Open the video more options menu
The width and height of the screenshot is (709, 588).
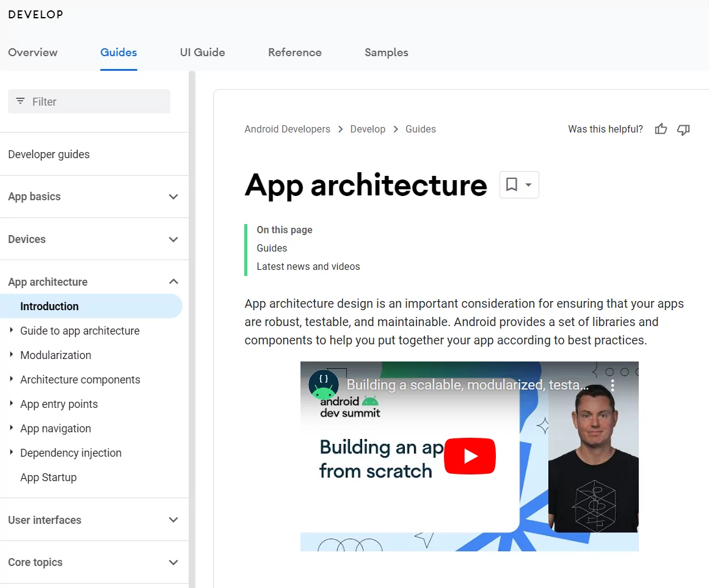coord(613,385)
